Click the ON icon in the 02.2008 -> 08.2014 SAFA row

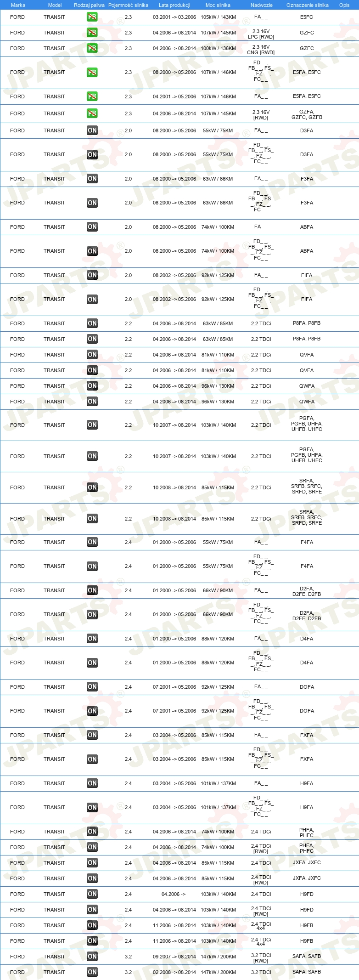[x=92, y=972]
